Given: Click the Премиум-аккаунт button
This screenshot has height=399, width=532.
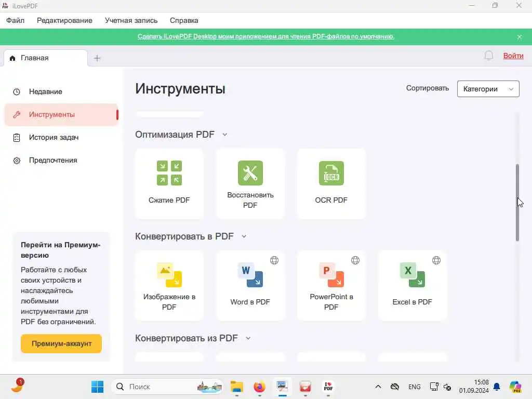Looking at the screenshot, I should click(x=61, y=343).
